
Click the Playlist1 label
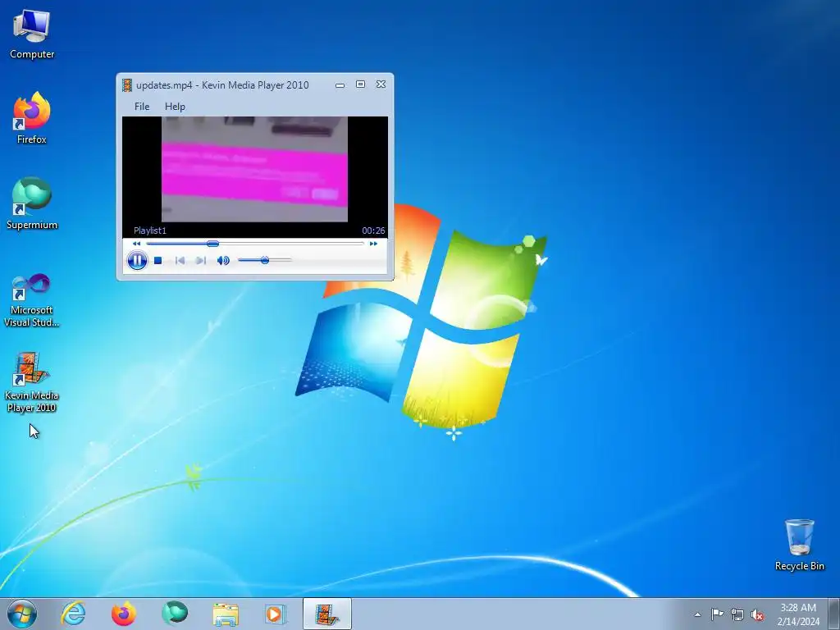[x=150, y=231]
